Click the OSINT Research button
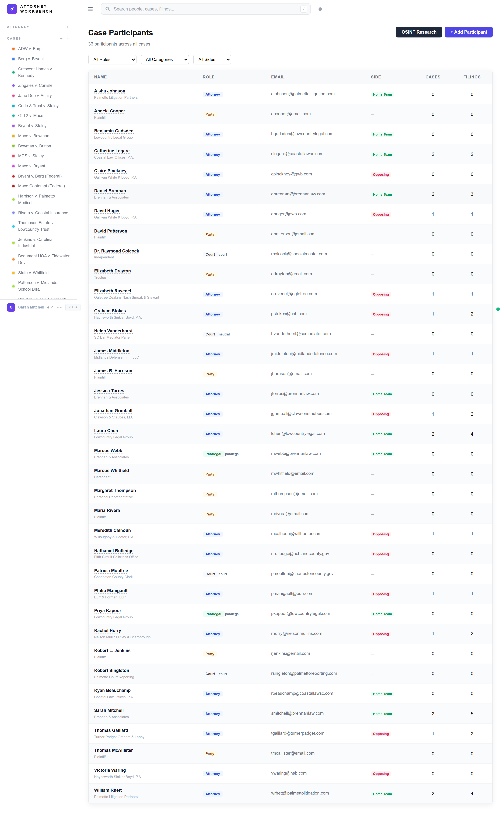Screen dimensions: 504x832 (419, 32)
